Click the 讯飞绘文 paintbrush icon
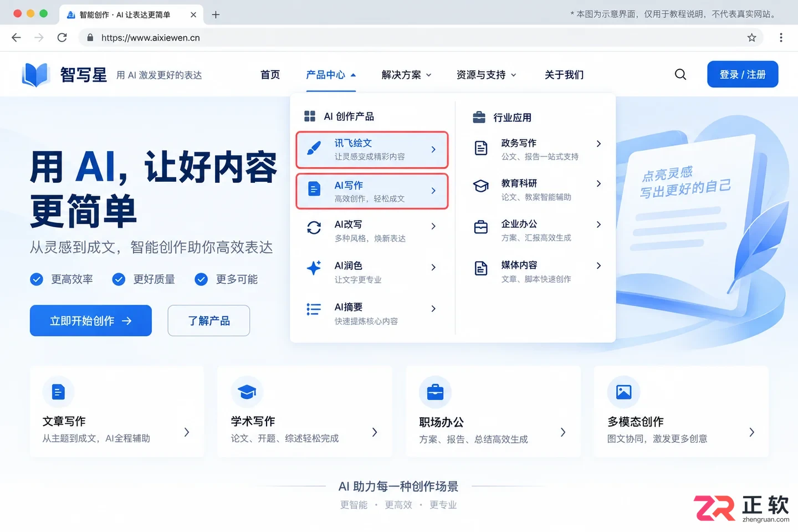This screenshot has height=532, width=798. (x=314, y=149)
